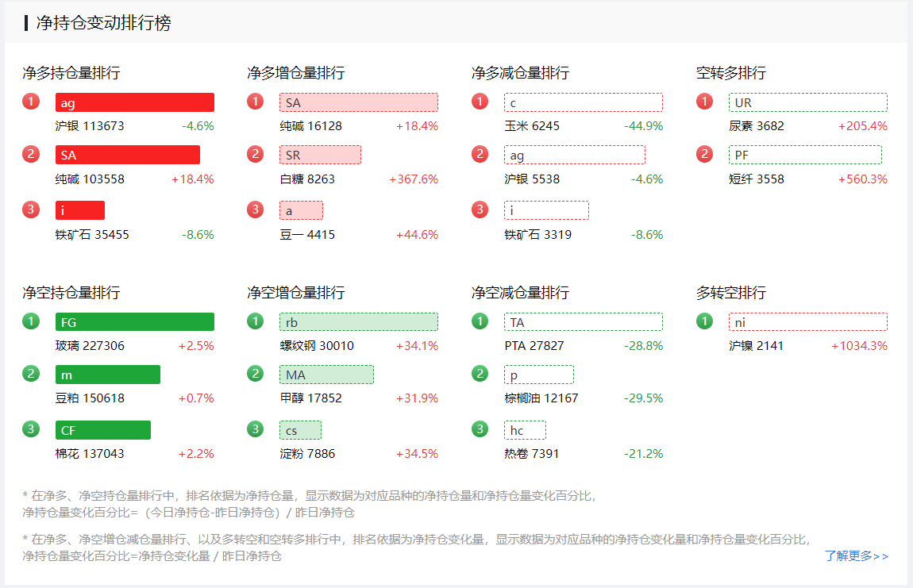The image size is (913, 588).
Task: Click green rank 1 badge beside ni 沪镍
Action: [x=704, y=321]
